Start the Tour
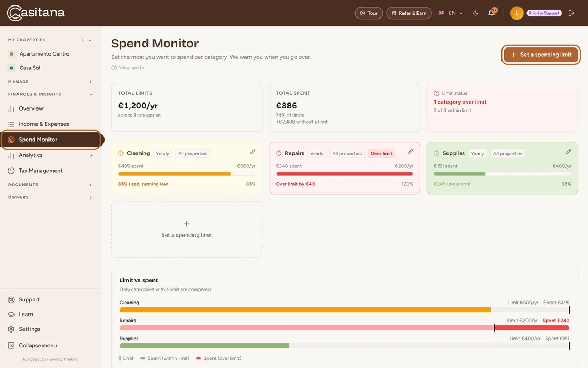 pyautogui.click(x=369, y=13)
